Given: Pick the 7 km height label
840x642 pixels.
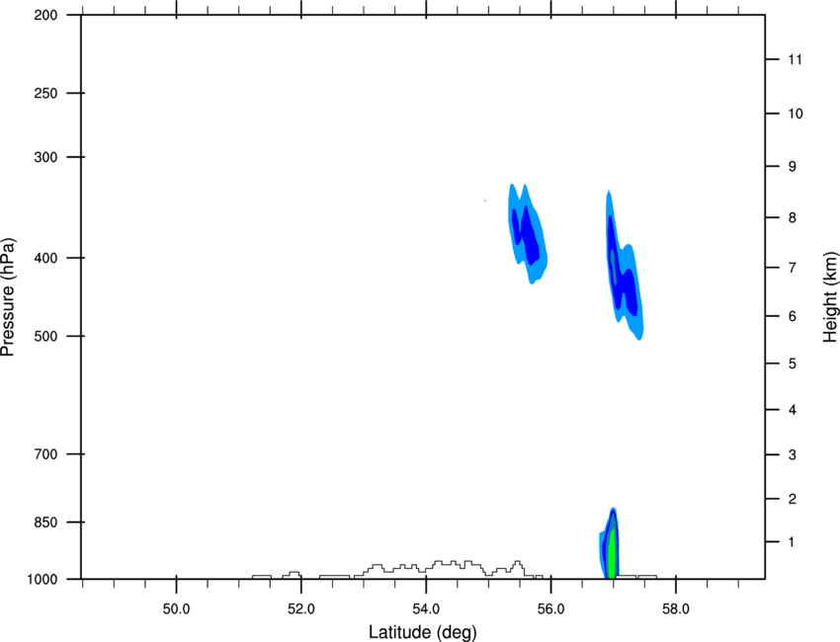Looking at the screenshot, I should click(793, 268).
